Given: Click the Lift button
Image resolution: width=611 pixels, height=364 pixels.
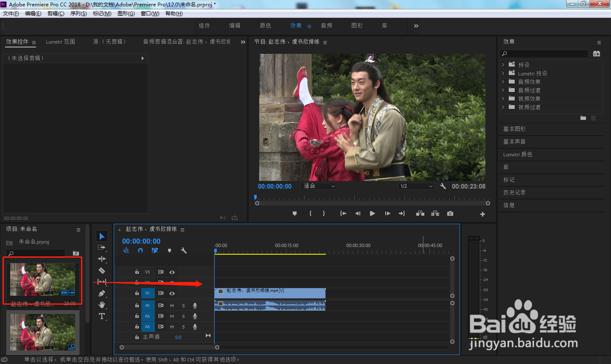Looking at the screenshot, I should (420, 214).
